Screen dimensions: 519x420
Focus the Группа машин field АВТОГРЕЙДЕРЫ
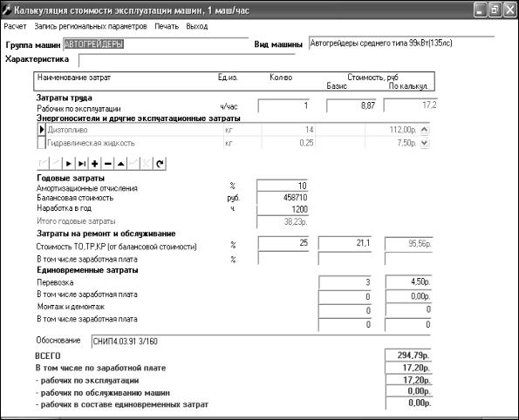click(x=155, y=44)
